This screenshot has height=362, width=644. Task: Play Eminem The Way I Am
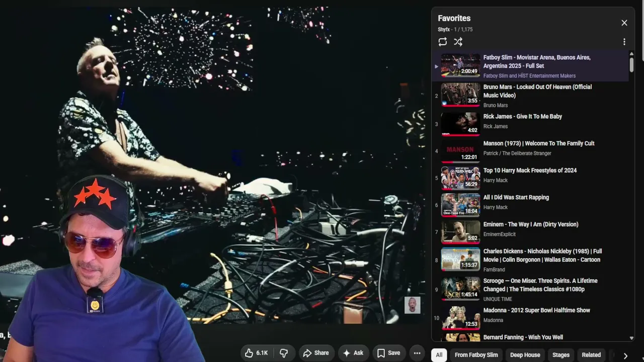[531, 224]
